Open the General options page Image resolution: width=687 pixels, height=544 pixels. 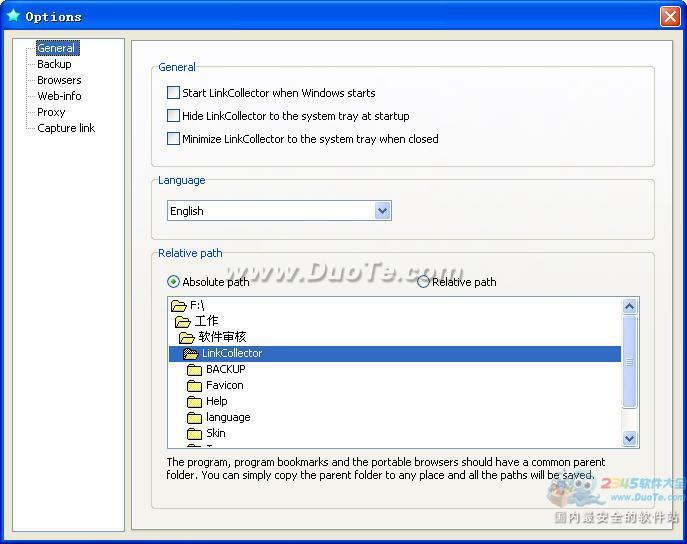coord(56,48)
